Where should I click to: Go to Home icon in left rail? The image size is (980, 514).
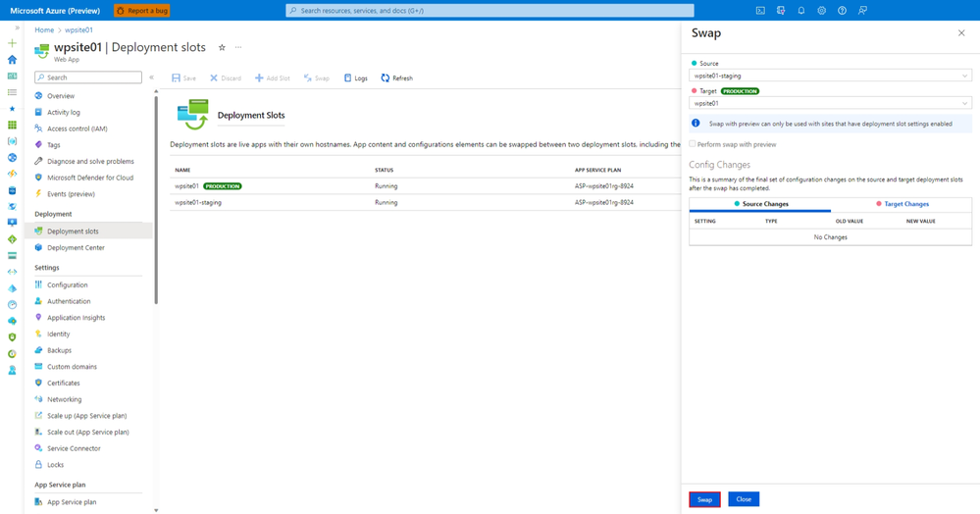[x=12, y=60]
